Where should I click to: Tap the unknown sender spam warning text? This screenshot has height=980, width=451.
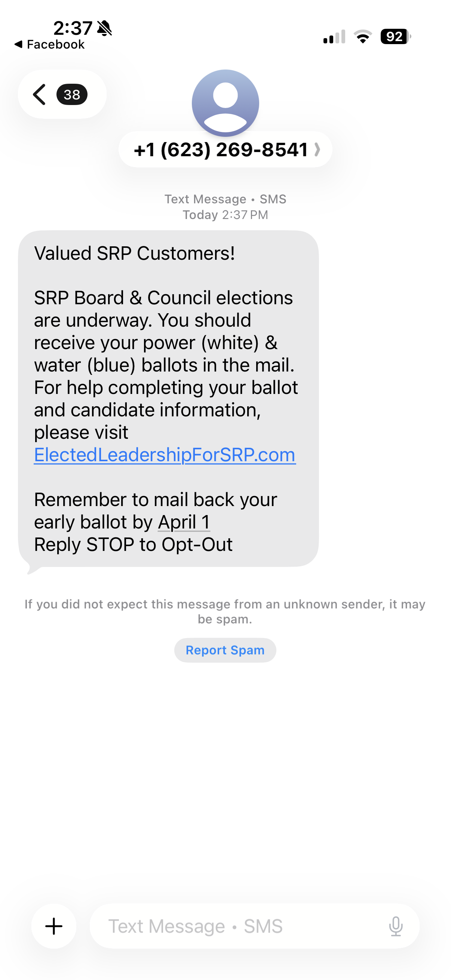[x=225, y=611]
